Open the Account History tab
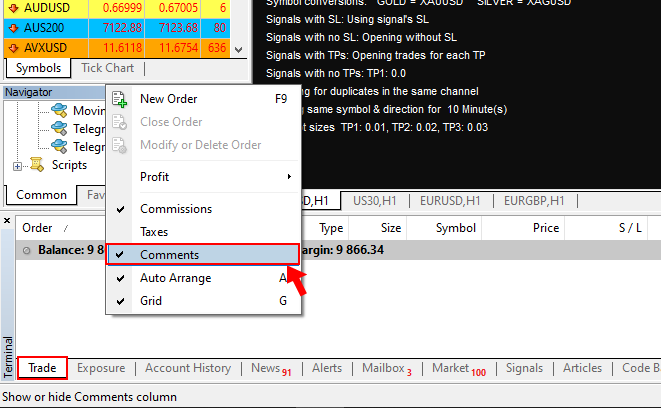The image size is (661, 408). pos(188,368)
